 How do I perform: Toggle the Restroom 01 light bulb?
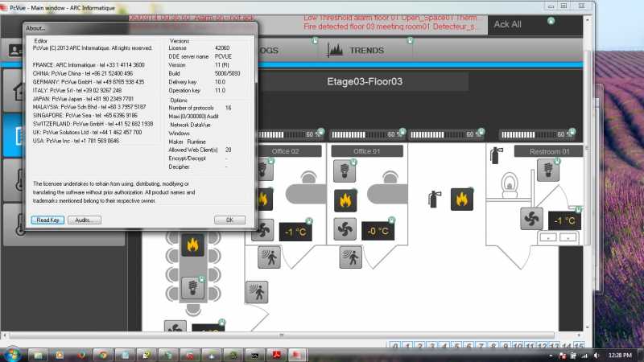tap(548, 170)
